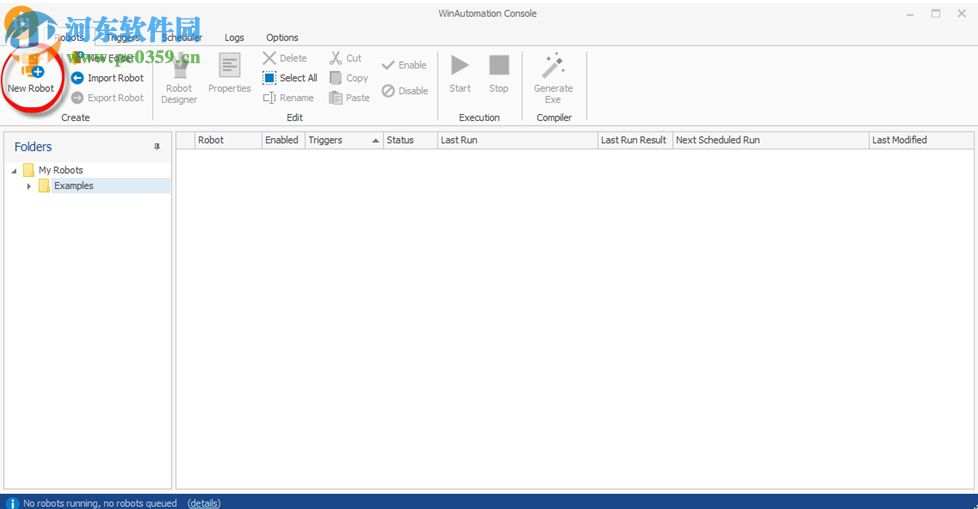The height and width of the screenshot is (509, 978).
Task: Sort by Last Run column header
Action: click(517, 140)
